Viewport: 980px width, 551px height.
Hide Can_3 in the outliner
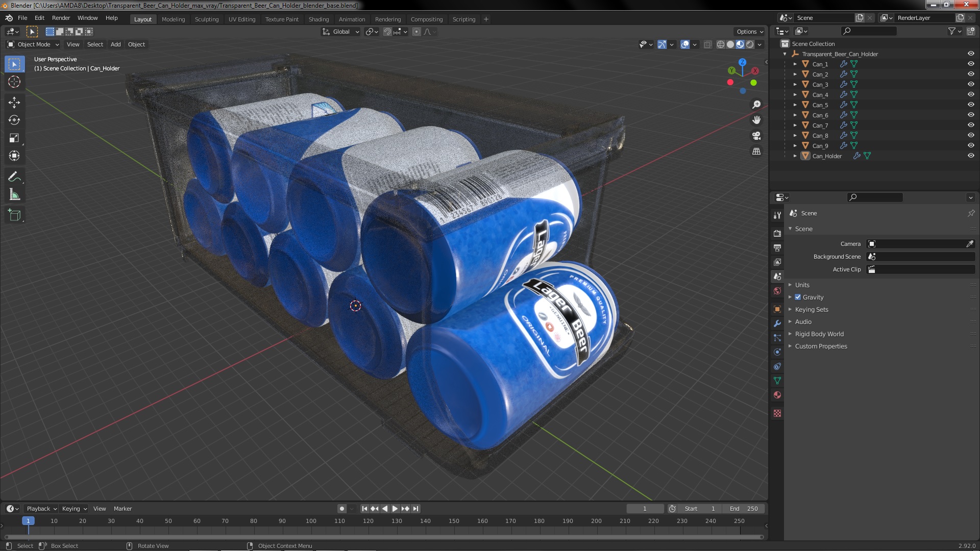click(971, 85)
